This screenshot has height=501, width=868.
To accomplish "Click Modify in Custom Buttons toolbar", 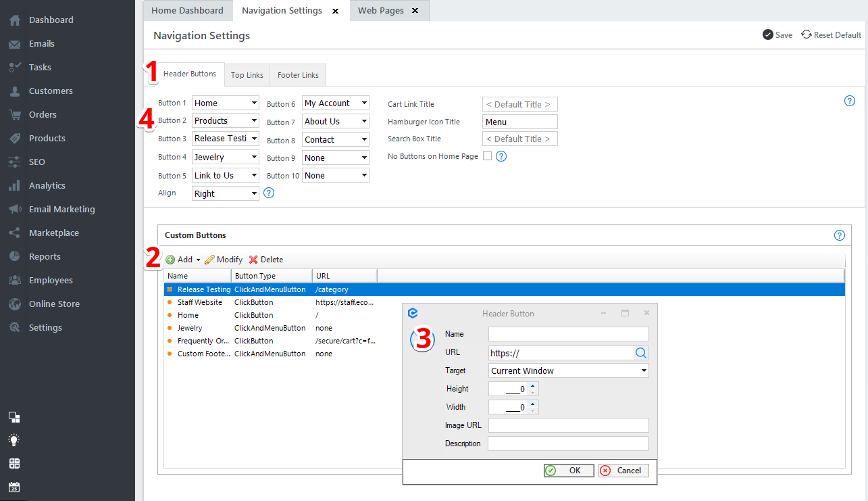I will [x=224, y=260].
